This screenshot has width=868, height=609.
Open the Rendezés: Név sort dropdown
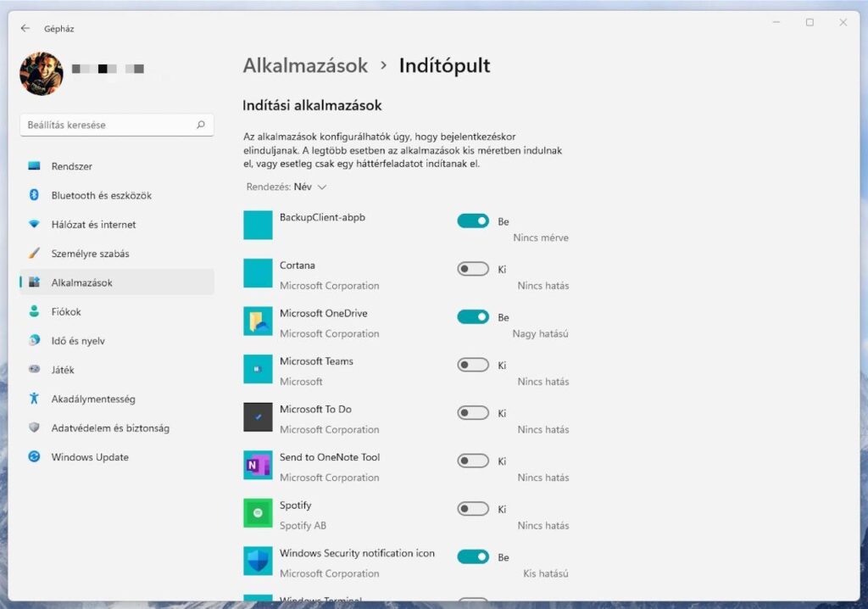(287, 187)
